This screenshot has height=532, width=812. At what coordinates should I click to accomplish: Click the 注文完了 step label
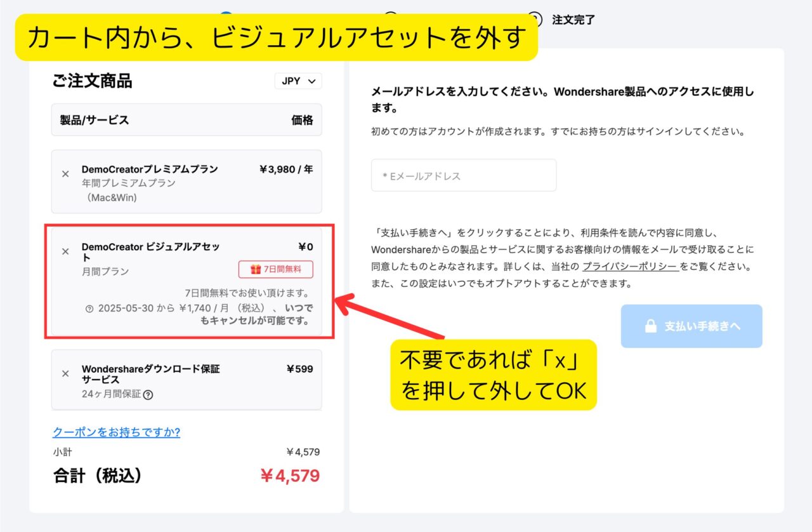[573, 20]
